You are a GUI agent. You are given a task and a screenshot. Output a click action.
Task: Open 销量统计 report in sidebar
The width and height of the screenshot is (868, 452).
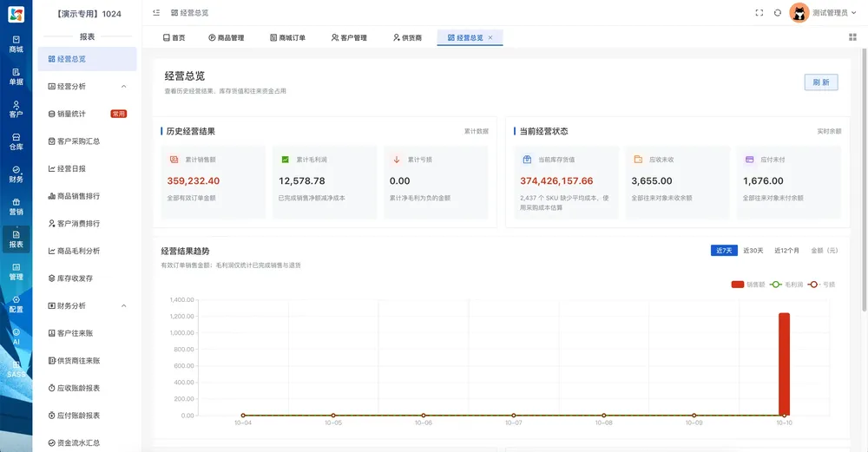87,114
